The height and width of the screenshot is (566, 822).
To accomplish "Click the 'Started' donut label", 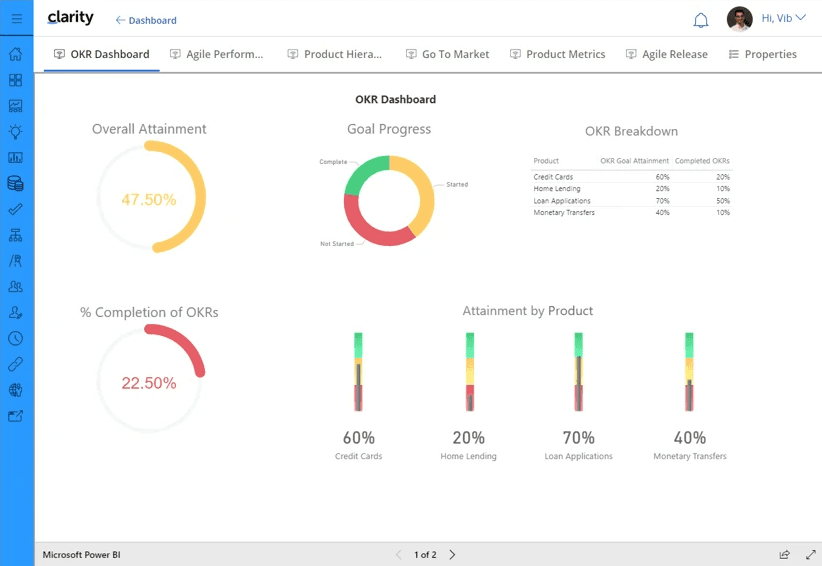I will click(457, 184).
